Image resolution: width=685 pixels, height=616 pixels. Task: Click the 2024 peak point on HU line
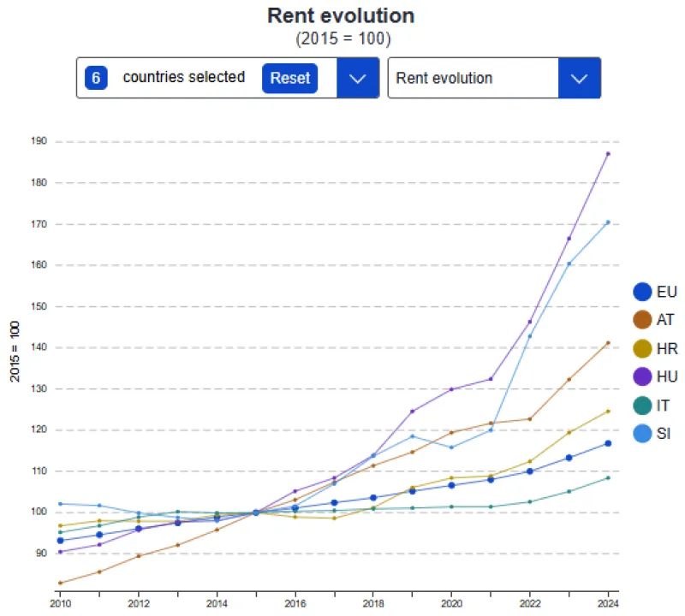point(610,152)
